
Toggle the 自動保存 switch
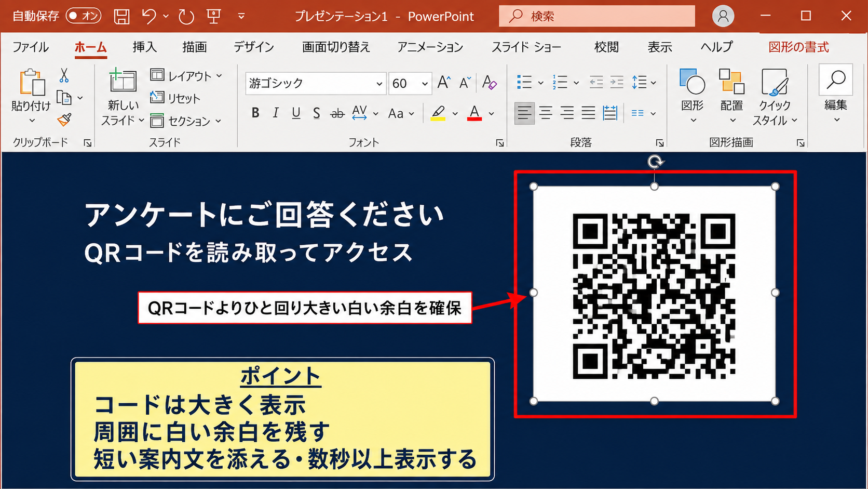click(84, 16)
